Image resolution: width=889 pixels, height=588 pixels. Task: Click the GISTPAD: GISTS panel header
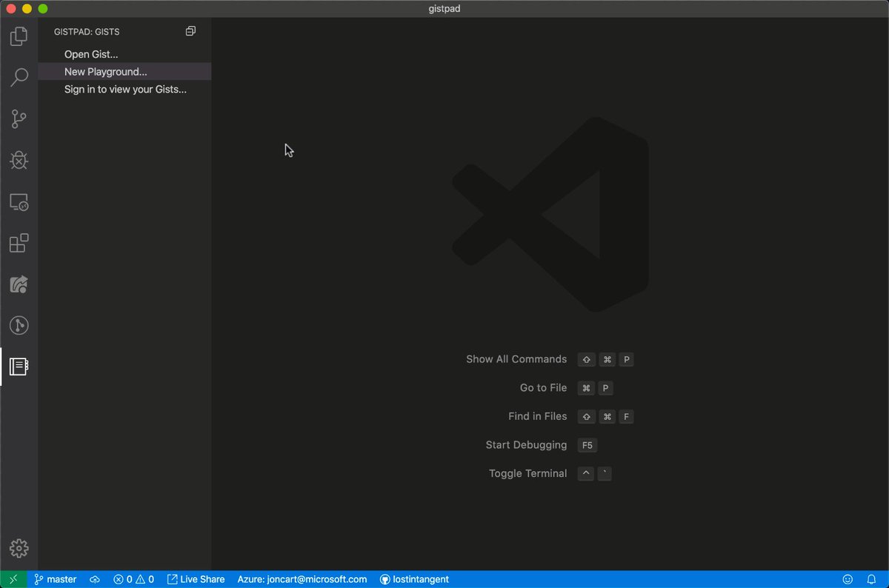(87, 32)
